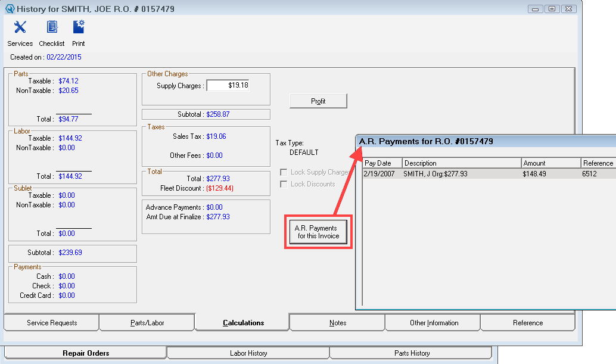Click A.R. Payments for this Invoice button
This screenshot has width=616, height=364.
pos(318,232)
